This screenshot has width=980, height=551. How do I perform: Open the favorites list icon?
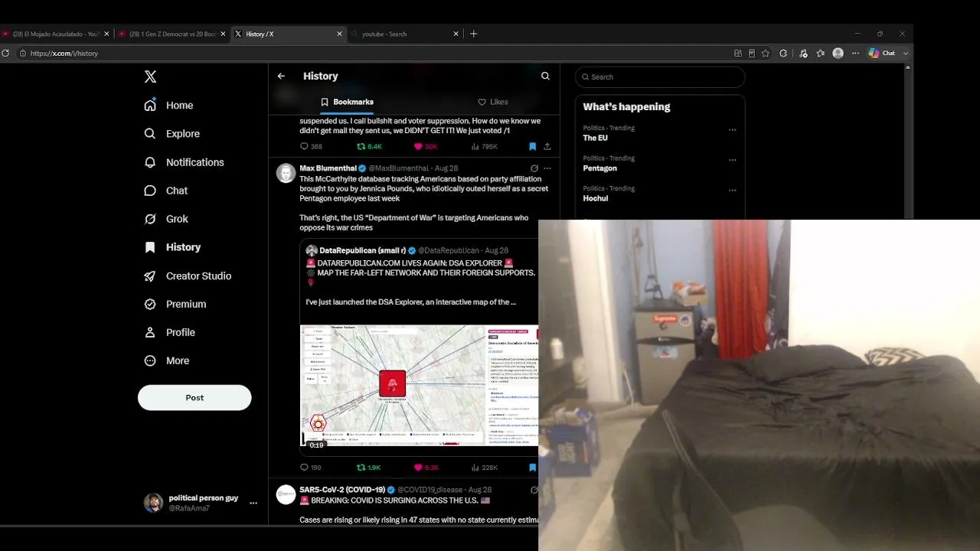tap(821, 54)
